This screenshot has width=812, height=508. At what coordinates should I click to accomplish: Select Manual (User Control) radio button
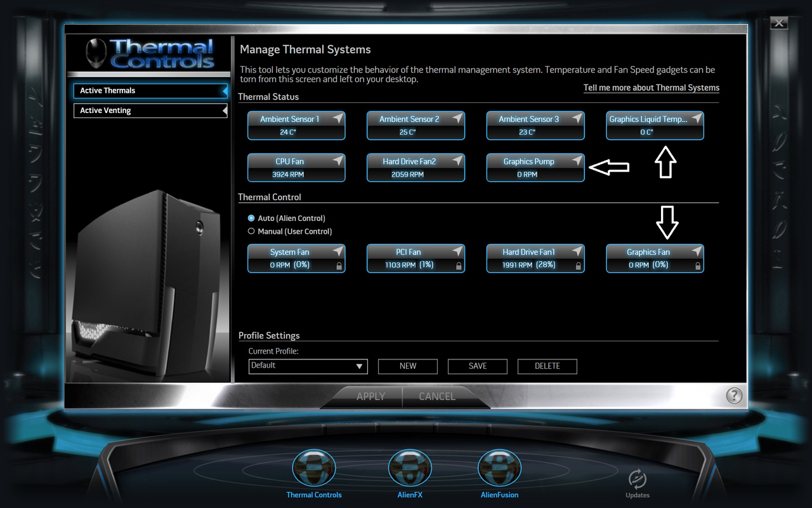(x=251, y=231)
